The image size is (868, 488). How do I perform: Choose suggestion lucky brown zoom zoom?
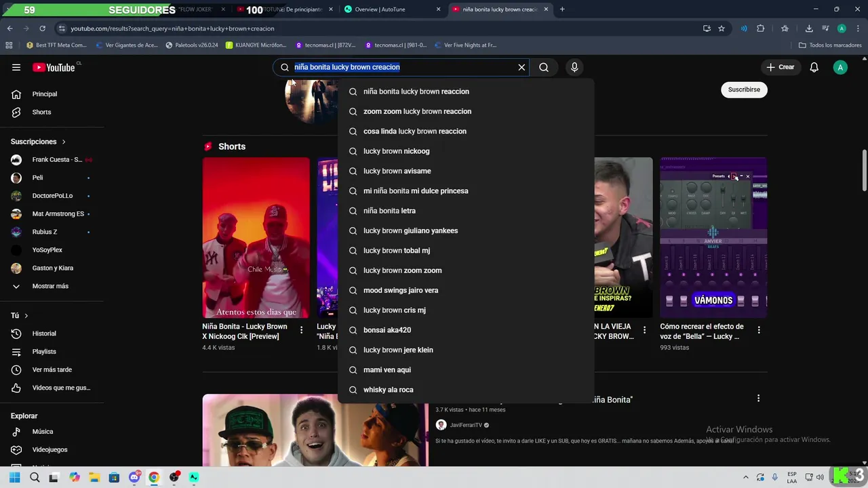point(466,270)
